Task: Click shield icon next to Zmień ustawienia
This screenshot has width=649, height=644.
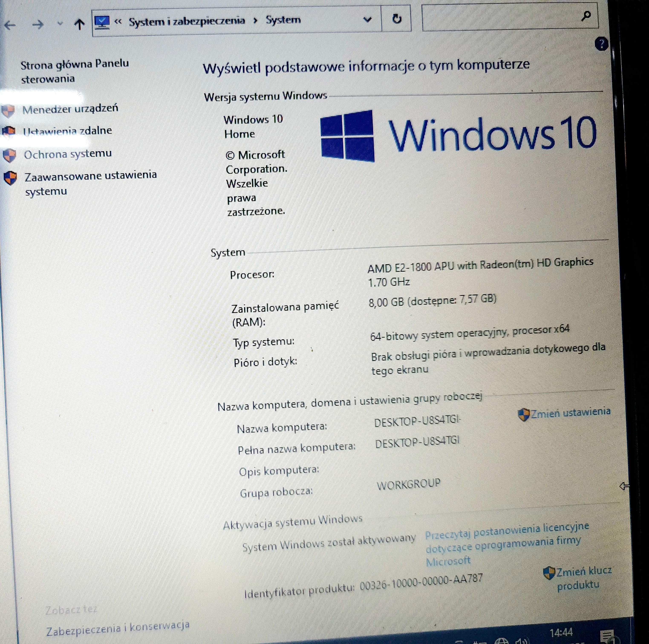Action: 523,415
